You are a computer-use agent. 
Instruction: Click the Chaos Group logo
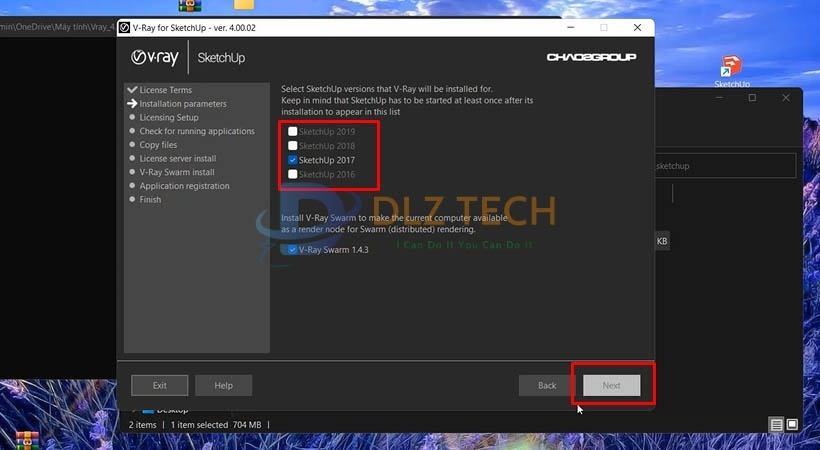pos(591,57)
